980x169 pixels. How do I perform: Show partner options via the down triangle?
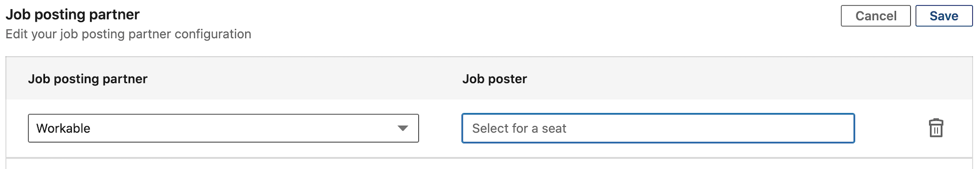point(403,129)
